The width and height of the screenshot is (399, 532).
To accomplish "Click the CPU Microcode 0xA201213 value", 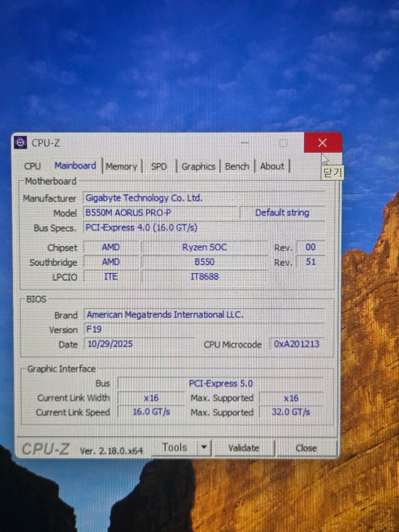I will (296, 344).
